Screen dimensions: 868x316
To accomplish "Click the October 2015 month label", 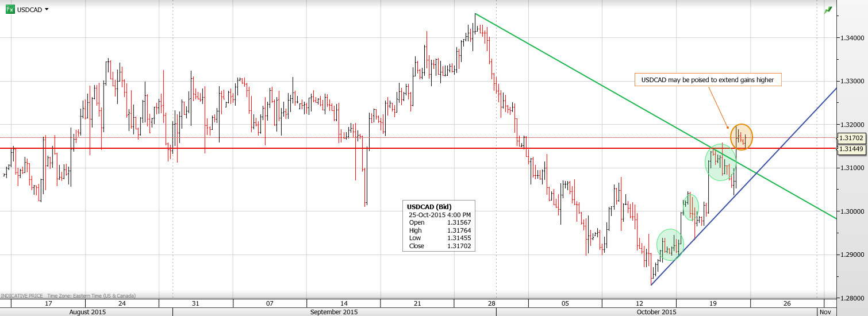I will [656, 312].
